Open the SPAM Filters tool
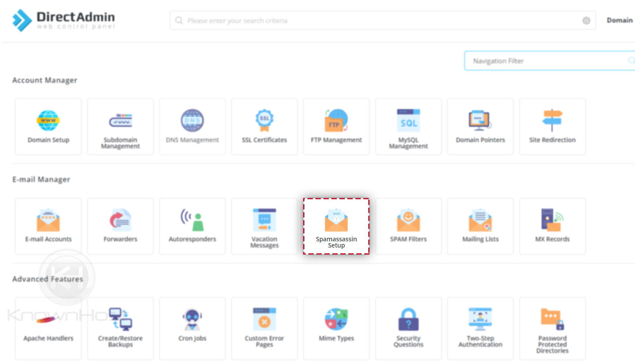The image size is (635, 364). coord(408,226)
